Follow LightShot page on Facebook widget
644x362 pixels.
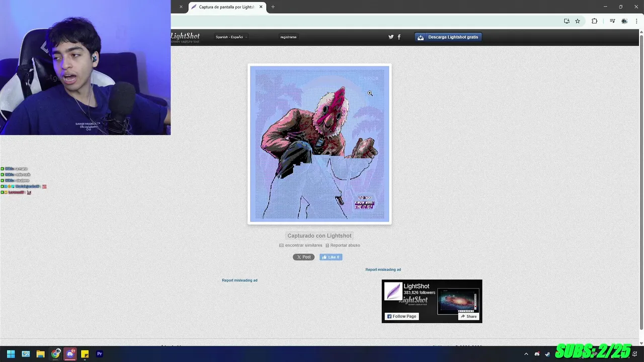tap(401, 316)
